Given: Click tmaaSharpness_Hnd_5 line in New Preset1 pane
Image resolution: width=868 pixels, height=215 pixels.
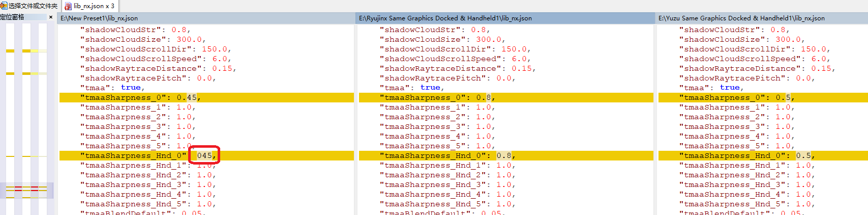Looking at the screenshot, I should [x=148, y=204].
